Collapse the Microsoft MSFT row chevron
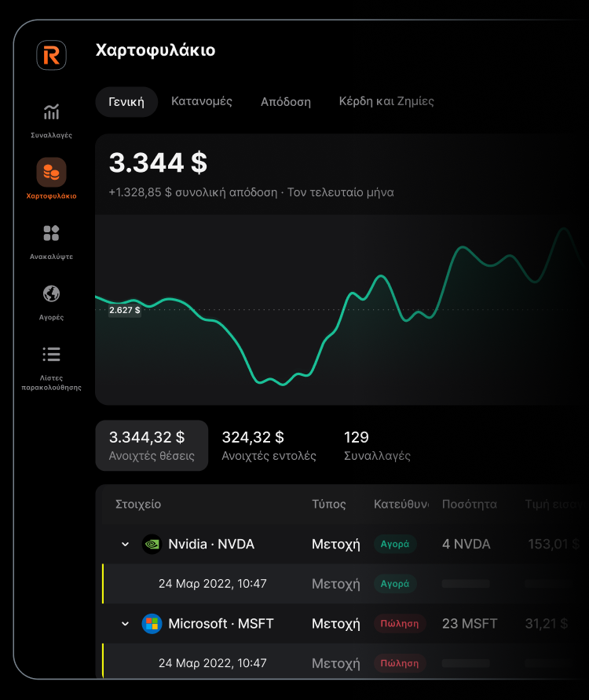Screen dimensions: 589x700 (x=125, y=624)
